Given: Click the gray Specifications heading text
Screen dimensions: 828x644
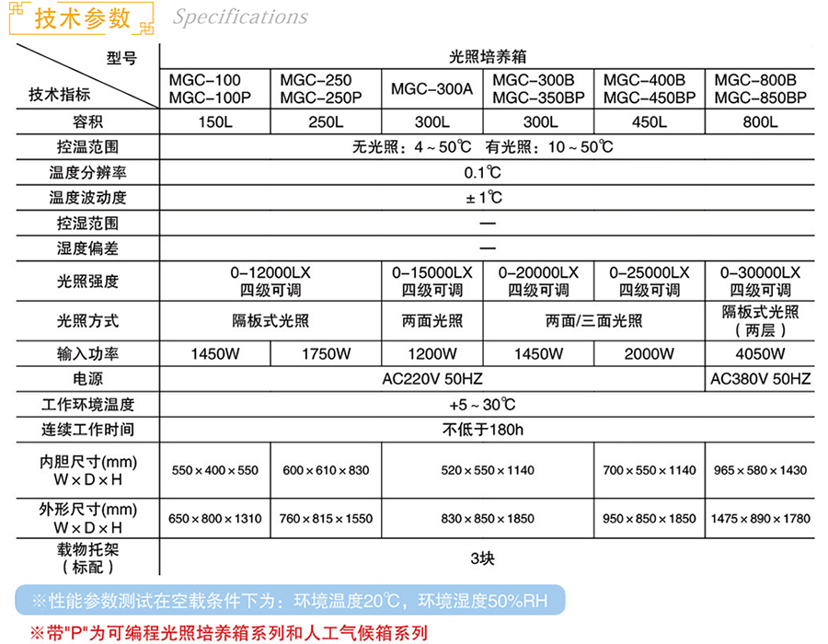Looking at the screenshot, I should click(240, 17).
